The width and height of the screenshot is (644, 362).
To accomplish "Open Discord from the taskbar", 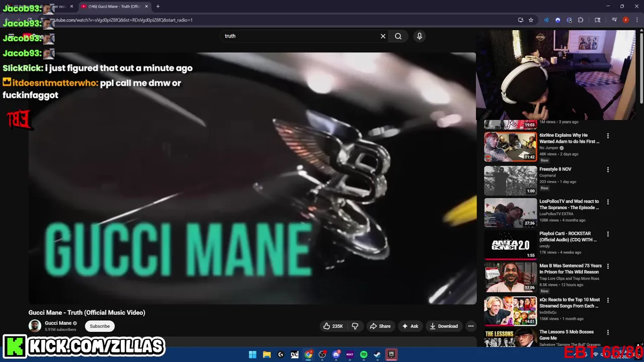I will 336,354.
